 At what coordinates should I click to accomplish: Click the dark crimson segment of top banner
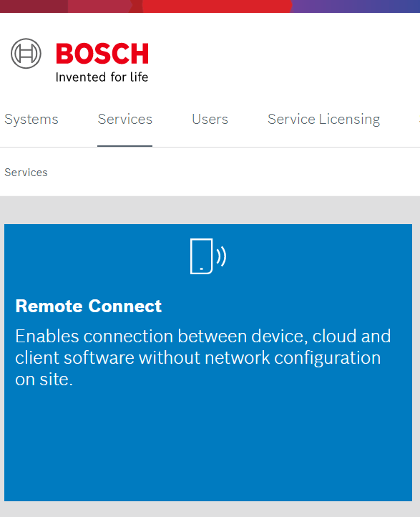coord(34,6)
